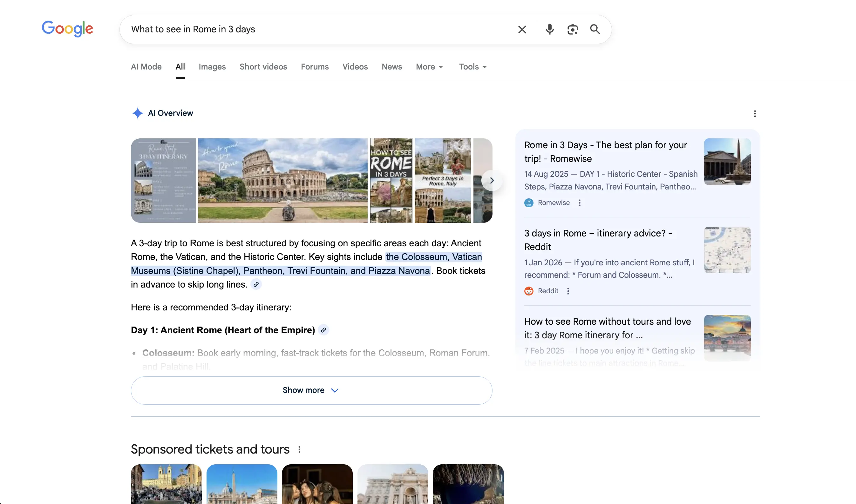Viewport: 856px width, 504px height.
Task: Expand AI Overview with Show more
Action: click(x=311, y=390)
